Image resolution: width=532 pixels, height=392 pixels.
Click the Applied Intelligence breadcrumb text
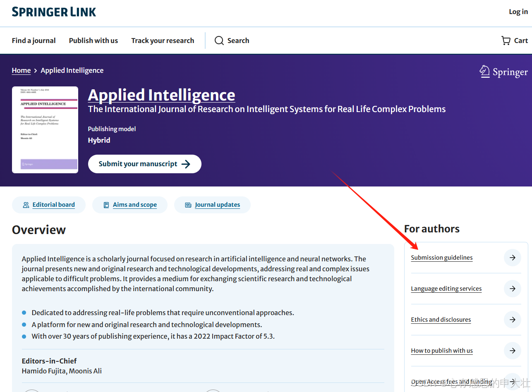[72, 70]
